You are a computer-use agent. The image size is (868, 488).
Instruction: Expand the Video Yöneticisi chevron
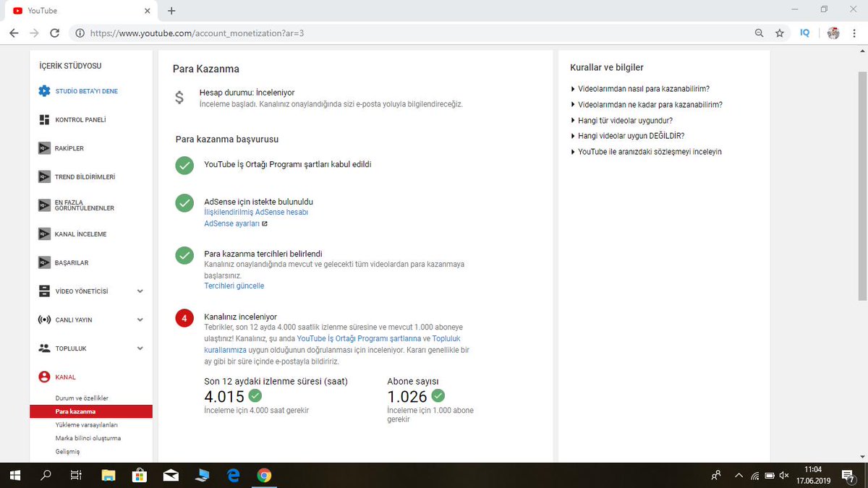coord(140,291)
